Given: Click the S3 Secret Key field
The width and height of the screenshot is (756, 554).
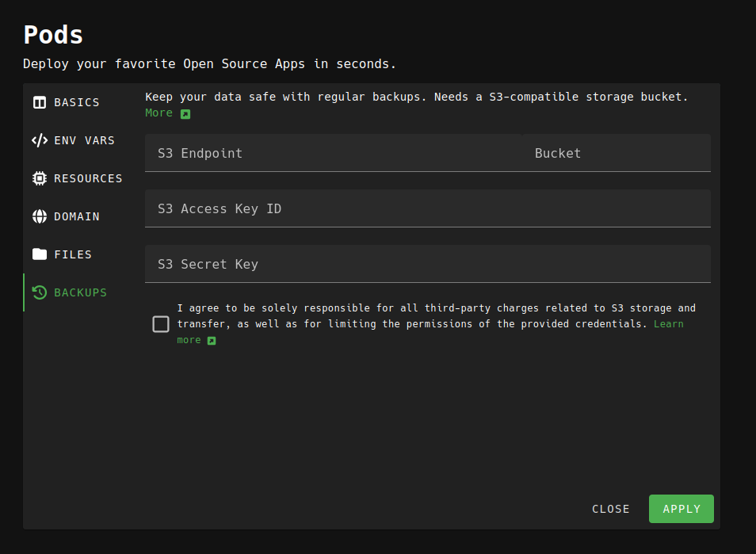Looking at the screenshot, I should point(427,264).
